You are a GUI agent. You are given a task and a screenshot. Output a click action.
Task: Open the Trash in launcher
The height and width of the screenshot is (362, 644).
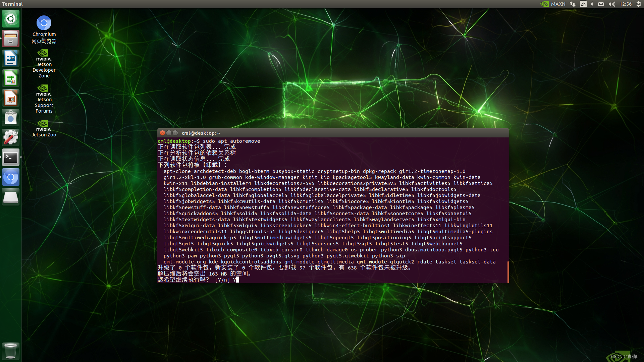(x=11, y=351)
